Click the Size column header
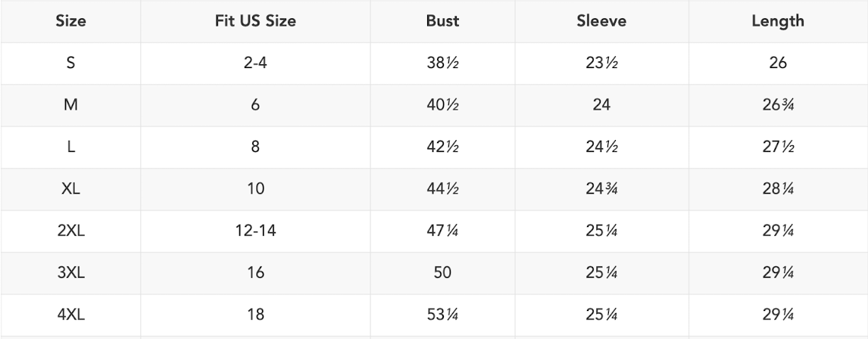 [x=70, y=21]
